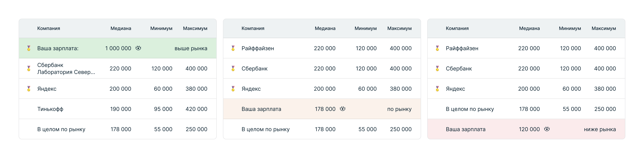Sort first table by Медиана column header
644x158 pixels.
pos(121,28)
